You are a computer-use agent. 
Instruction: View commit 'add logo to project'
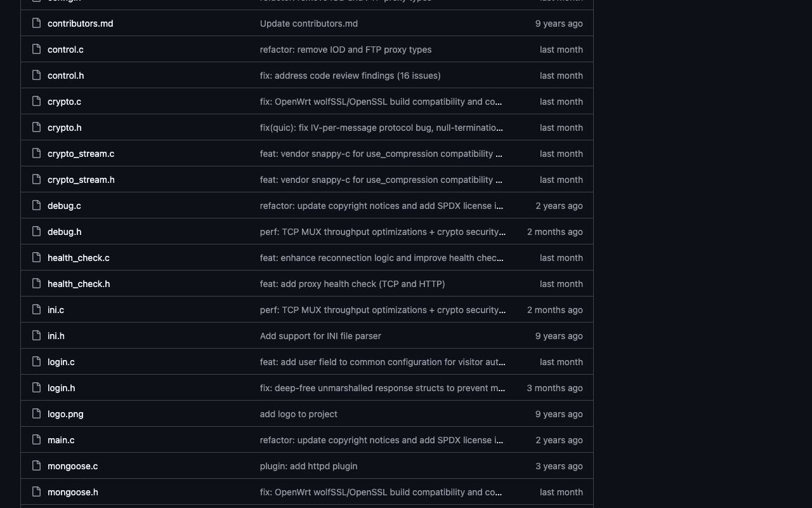point(299,414)
